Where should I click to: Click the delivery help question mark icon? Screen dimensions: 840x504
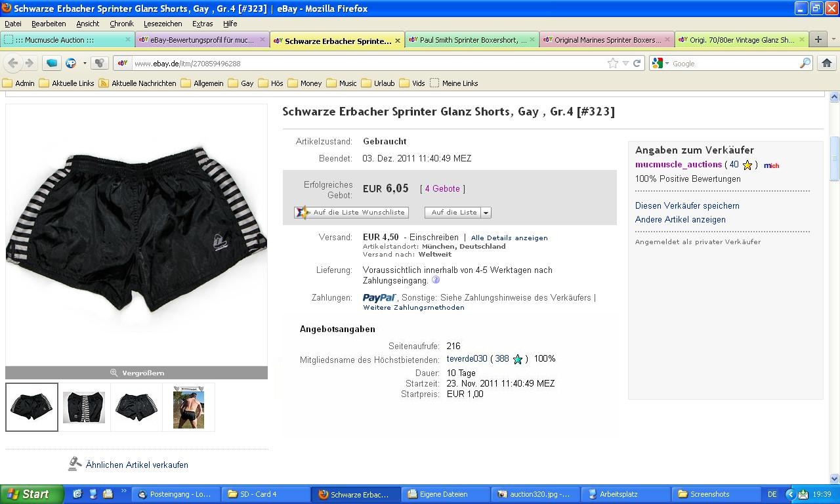(x=436, y=280)
